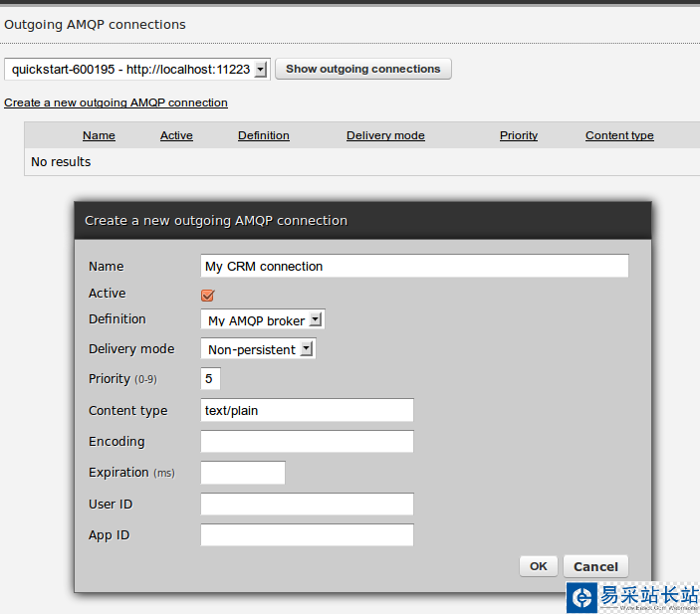Sort by the Priority column header
This screenshot has height=614, width=700.
point(519,135)
